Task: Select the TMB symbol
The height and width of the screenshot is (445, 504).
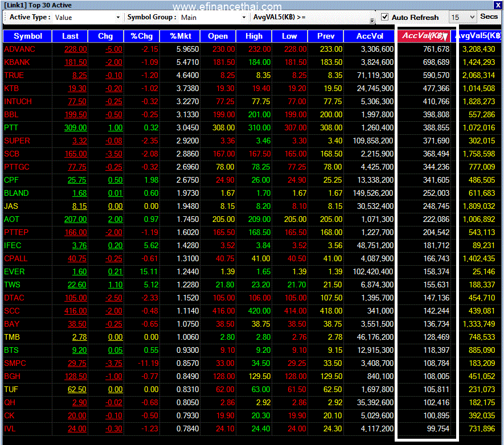Action: [x=12, y=337]
